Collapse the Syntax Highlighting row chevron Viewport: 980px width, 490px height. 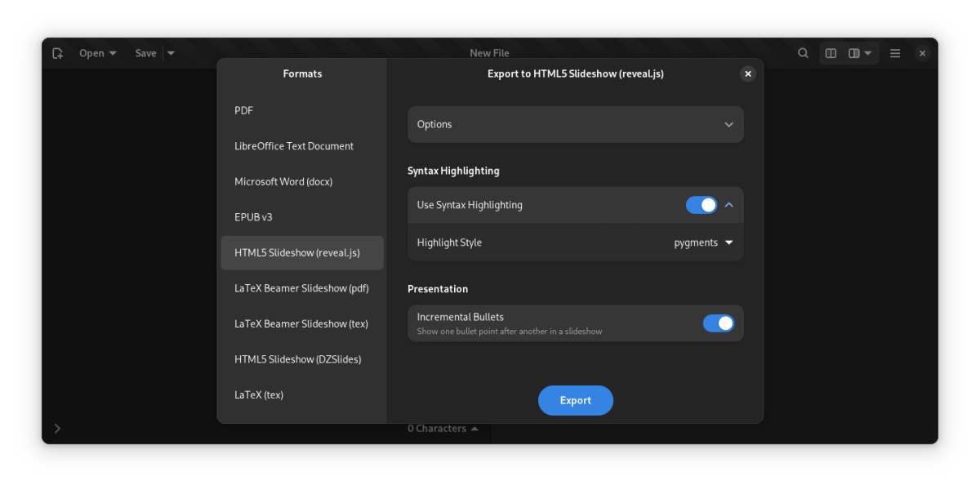[x=729, y=205]
